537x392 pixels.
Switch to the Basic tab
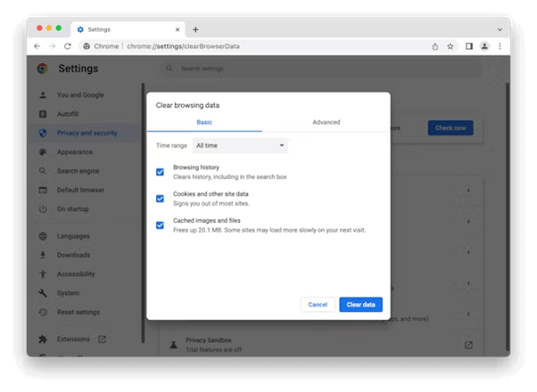[204, 122]
